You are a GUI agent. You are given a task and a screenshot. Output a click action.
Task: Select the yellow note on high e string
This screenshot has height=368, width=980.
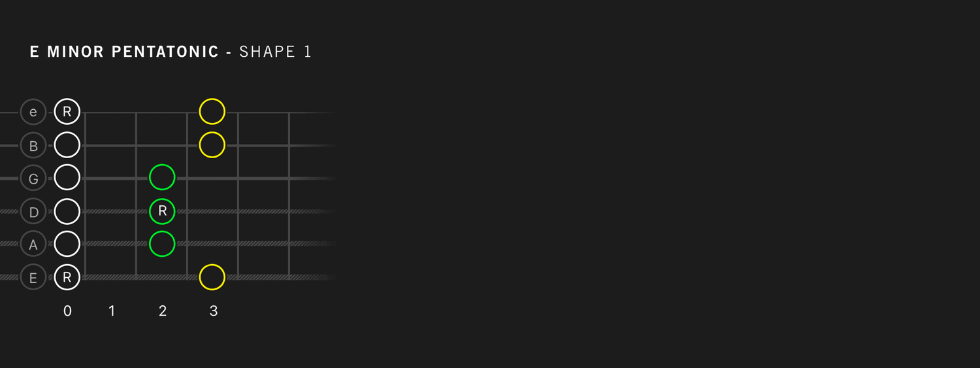point(212,112)
